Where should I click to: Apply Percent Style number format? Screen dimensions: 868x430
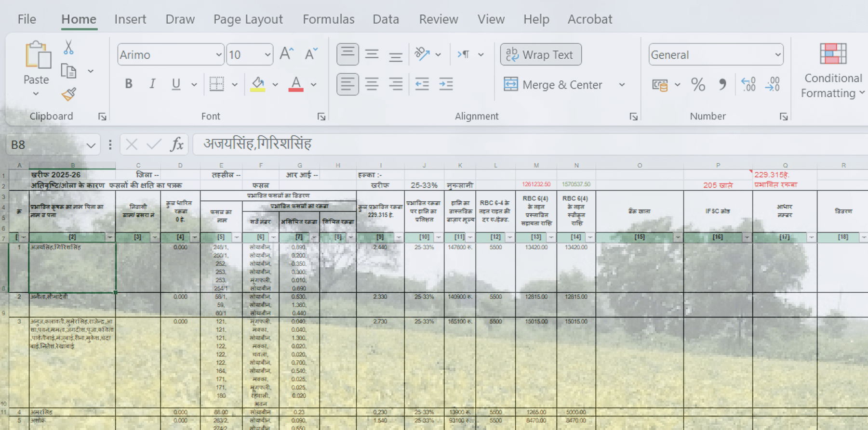pos(697,85)
